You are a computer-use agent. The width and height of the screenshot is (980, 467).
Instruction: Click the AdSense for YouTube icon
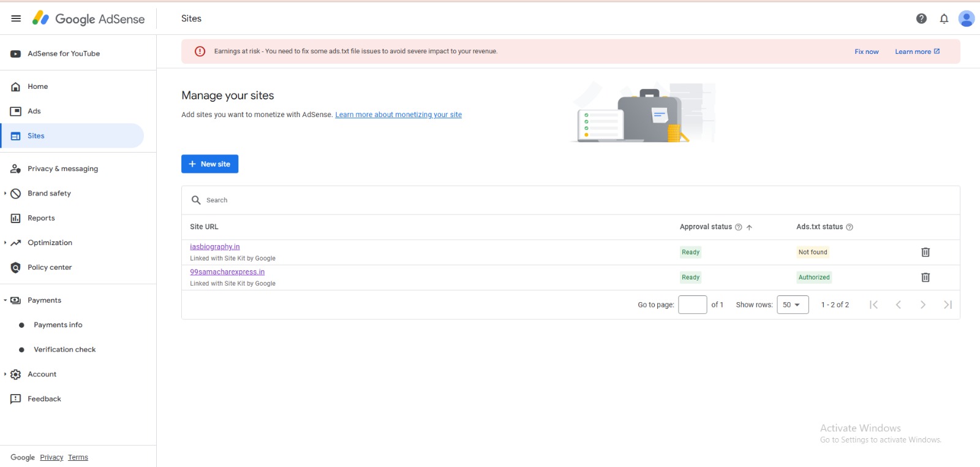tap(16, 54)
